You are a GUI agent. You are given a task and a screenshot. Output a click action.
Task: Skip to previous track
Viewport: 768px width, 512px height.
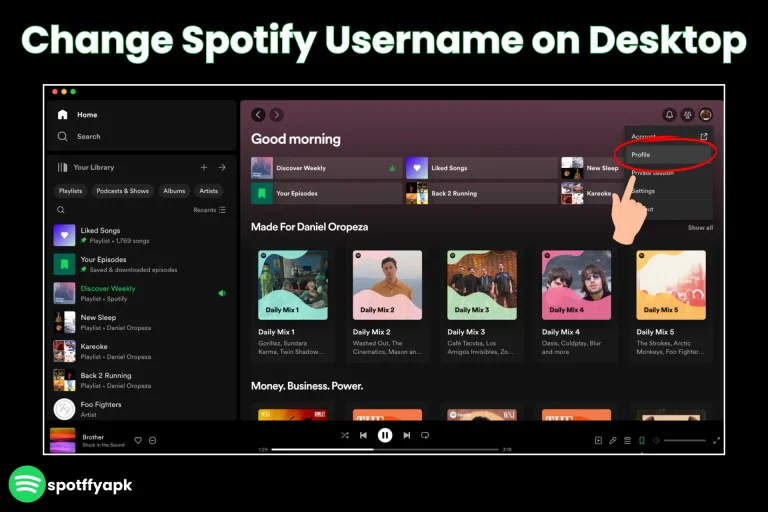coord(363,435)
